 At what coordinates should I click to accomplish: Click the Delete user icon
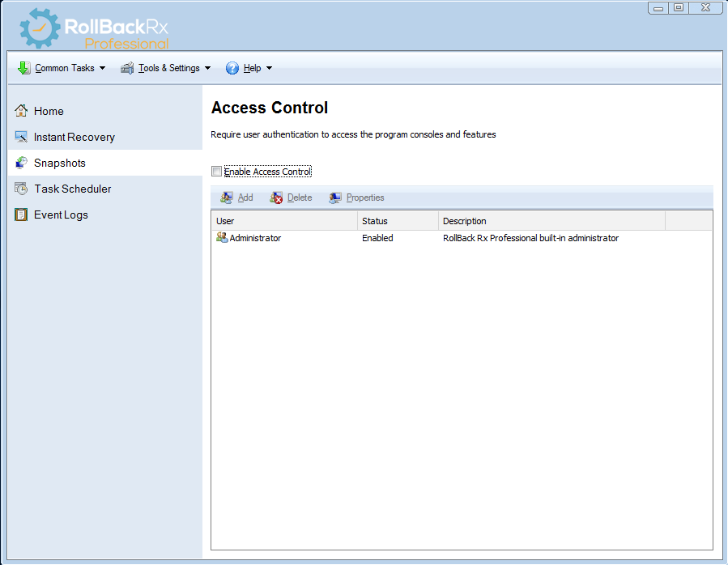(276, 198)
